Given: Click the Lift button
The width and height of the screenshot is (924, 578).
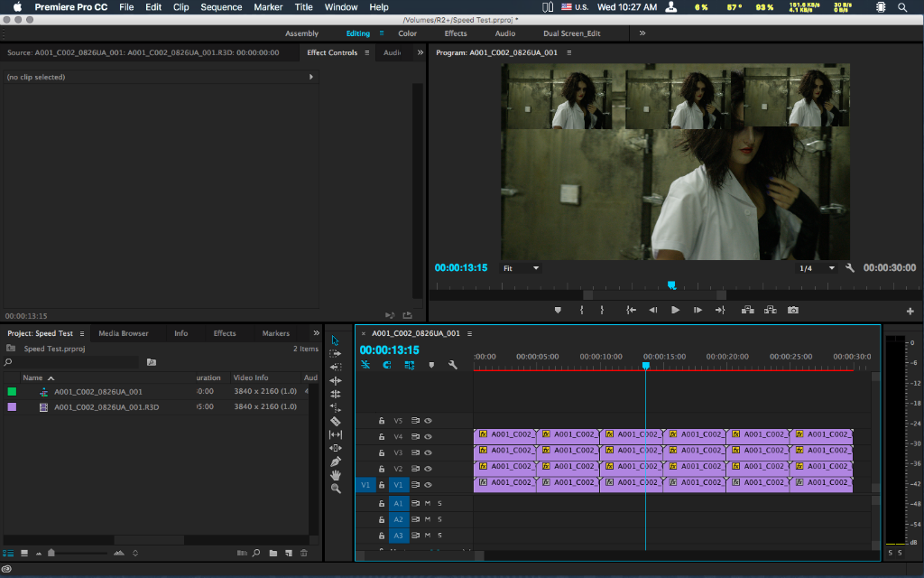Looking at the screenshot, I should tap(748, 311).
